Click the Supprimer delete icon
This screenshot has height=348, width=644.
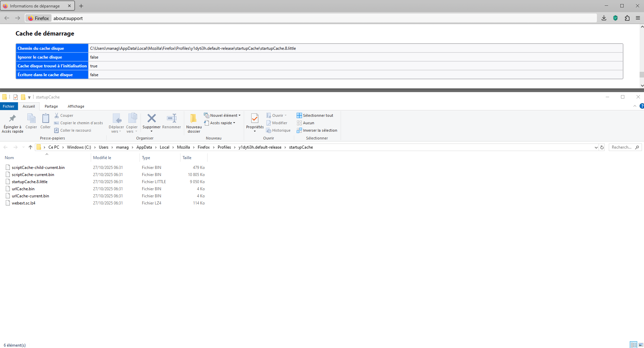pyautogui.click(x=151, y=118)
